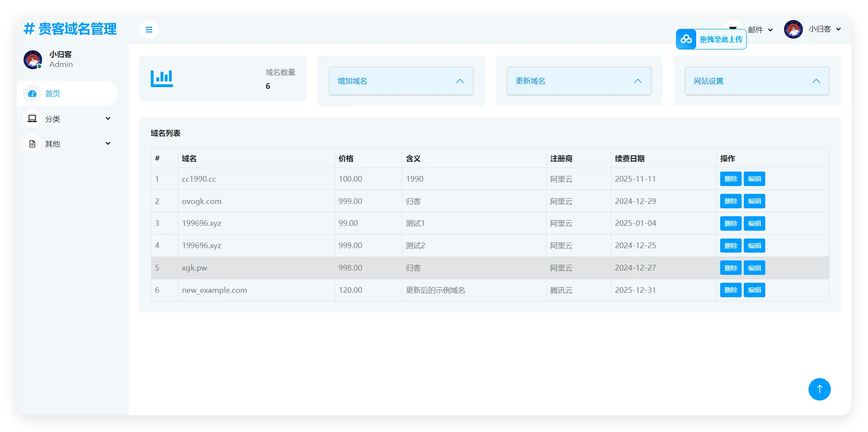Open the 小归客 user dropdown
Viewport: 868px width, 432px height.
824,29
